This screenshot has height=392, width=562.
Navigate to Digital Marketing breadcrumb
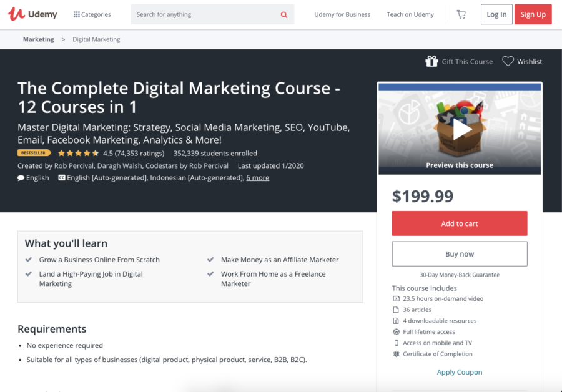coord(96,39)
